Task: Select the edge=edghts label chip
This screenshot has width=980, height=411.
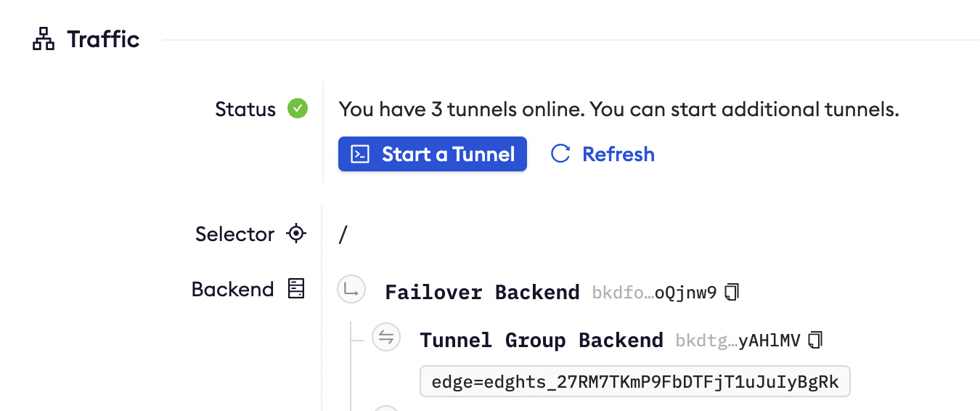Action: click(x=635, y=382)
